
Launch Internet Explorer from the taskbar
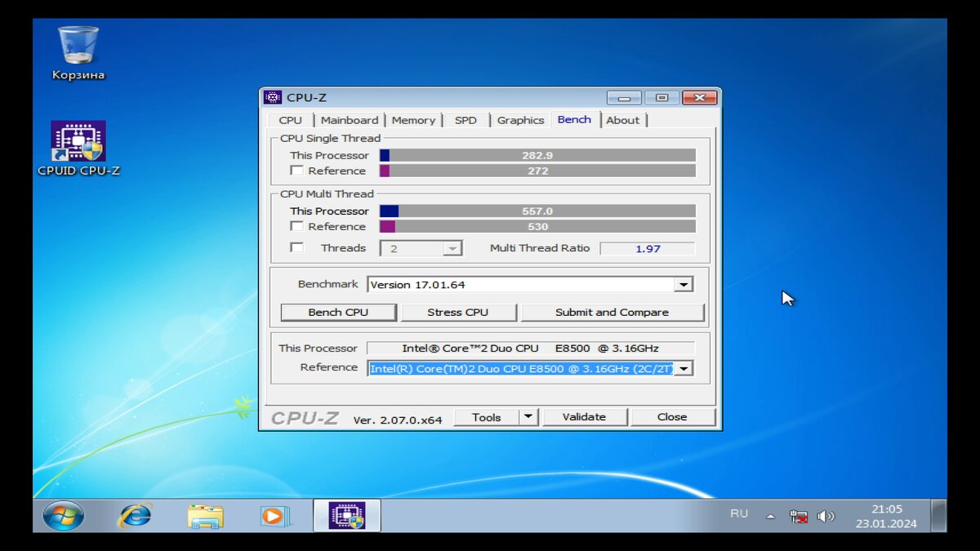coord(135,516)
